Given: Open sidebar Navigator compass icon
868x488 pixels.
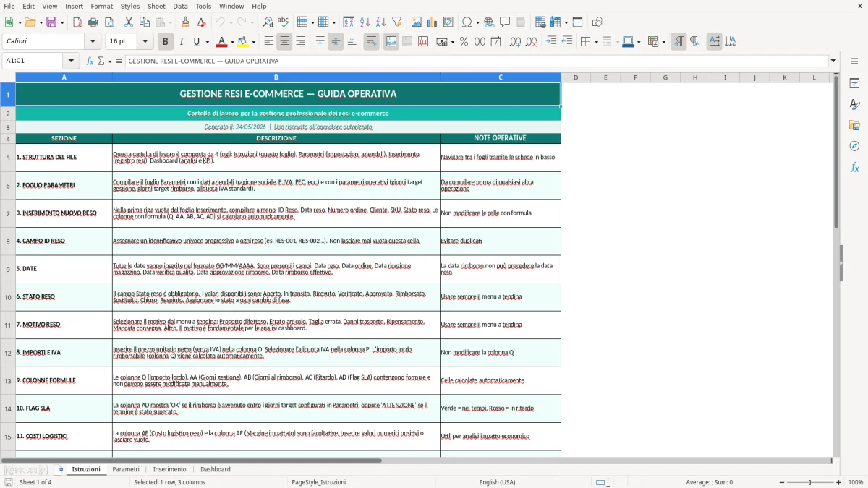Looking at the screenshot, I should 854,147.
